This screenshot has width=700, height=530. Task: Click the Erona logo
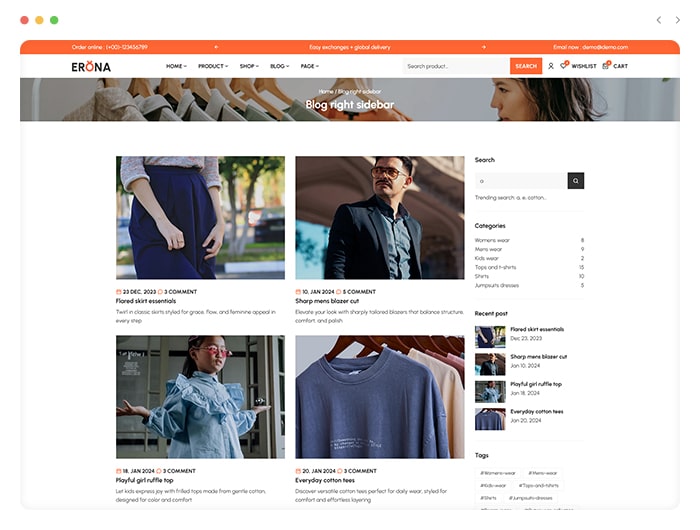pos(91,66)
